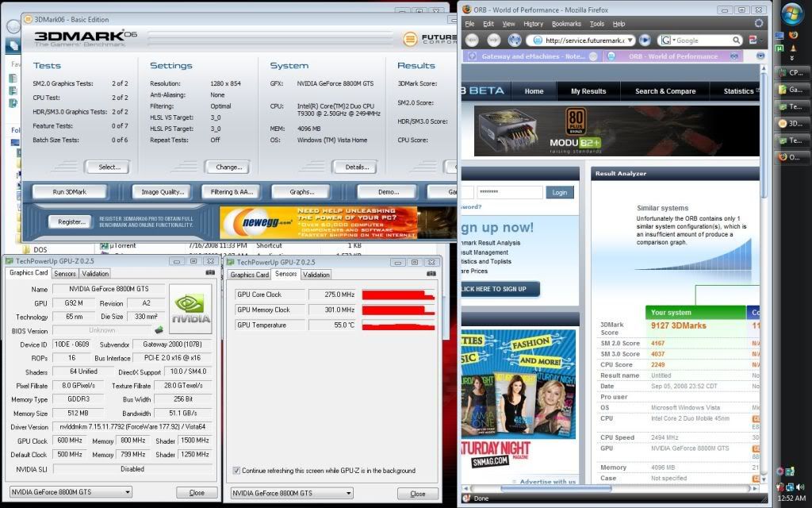
Task: Click the BIOS save chip icon in GPU-Z
Action: (x=159, y=329)
